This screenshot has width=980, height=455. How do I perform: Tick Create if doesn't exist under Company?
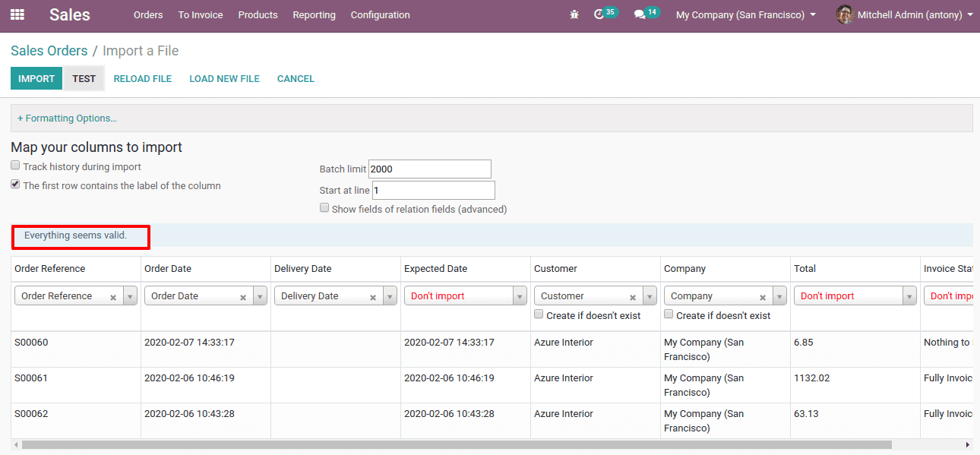pyautogui.click(x=669, y=314)
